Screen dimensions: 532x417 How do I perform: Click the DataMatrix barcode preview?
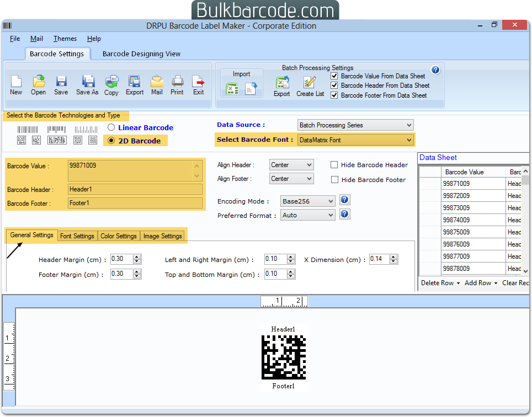point(284,357)
